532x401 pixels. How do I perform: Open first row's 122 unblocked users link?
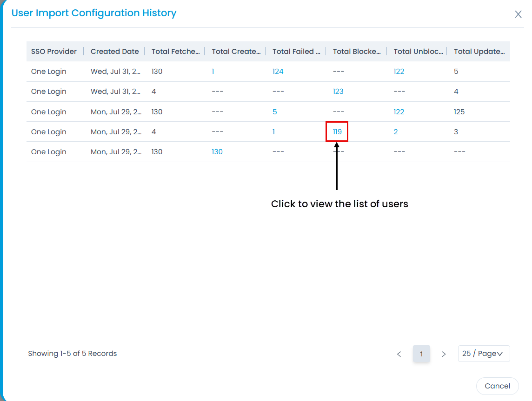point(399,72)
